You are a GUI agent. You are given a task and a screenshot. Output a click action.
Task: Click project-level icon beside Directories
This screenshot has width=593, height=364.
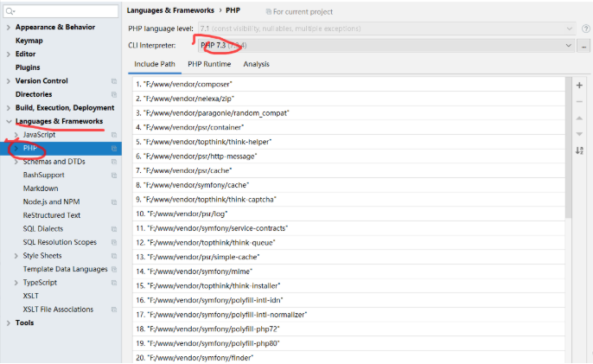tap(114, 94)
